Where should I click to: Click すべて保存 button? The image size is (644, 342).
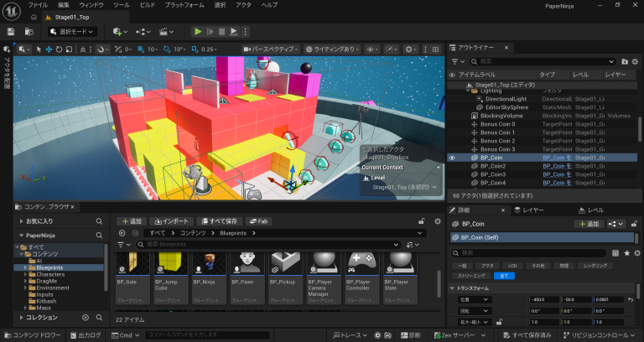pos(220,221)
